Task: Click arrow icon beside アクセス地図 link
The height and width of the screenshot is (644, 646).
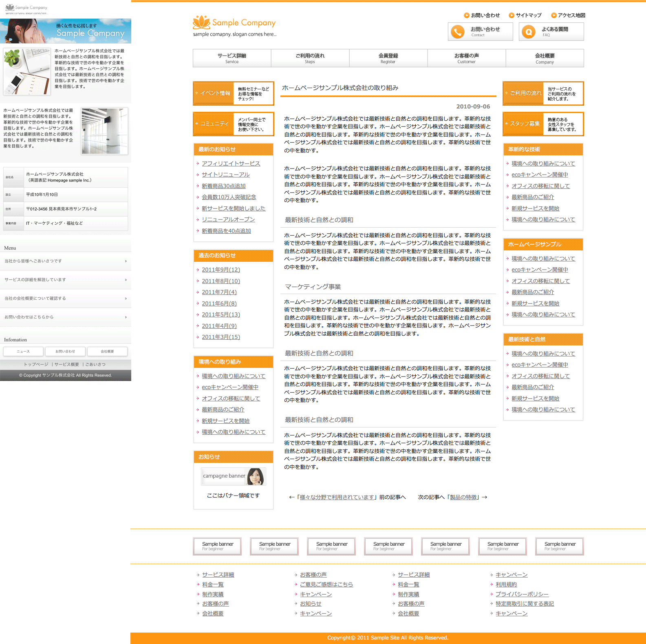Action: (553, 15)
